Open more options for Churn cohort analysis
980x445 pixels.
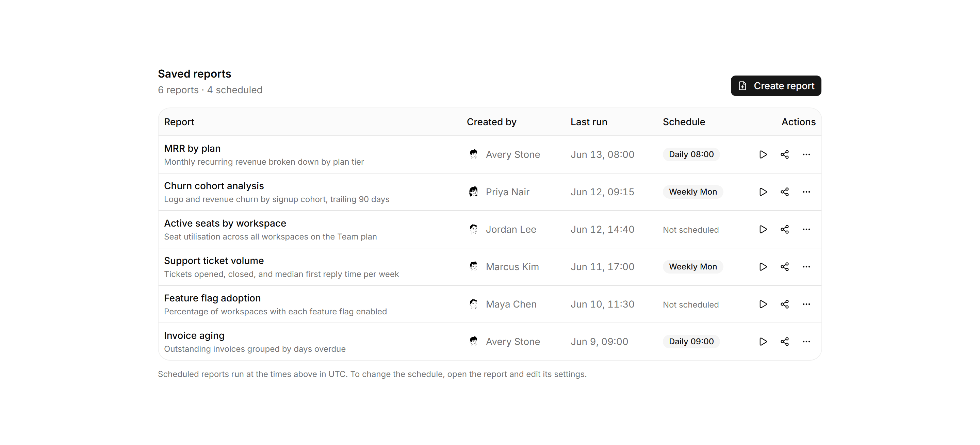pos(806,192)
